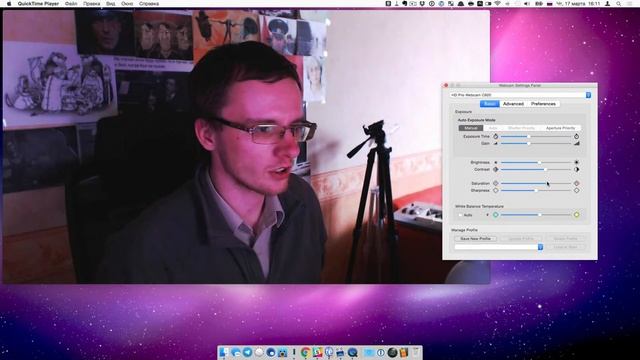Click the Load at Start button

click(x=565, y=247)
